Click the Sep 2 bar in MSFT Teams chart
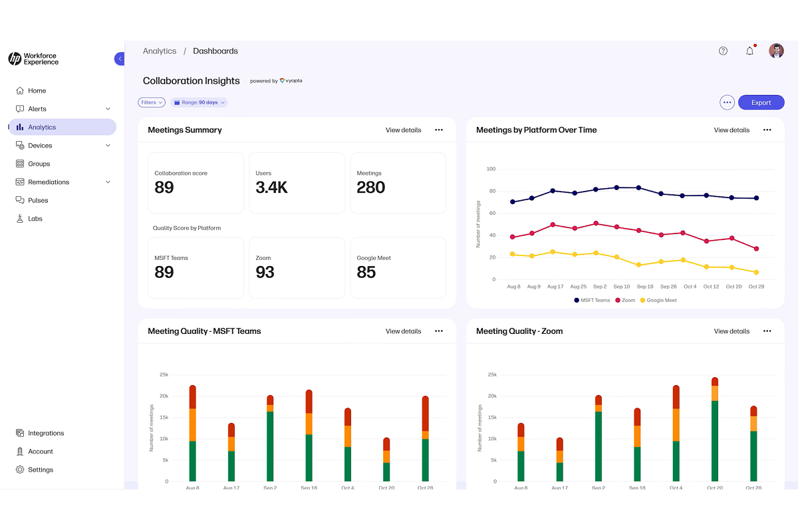Image resolution: width=798 pixels, height=532 pixels. point(270,438)
